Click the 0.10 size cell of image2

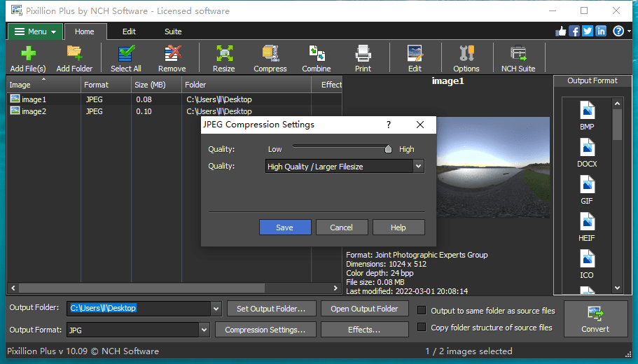click(x=144, y=111)
